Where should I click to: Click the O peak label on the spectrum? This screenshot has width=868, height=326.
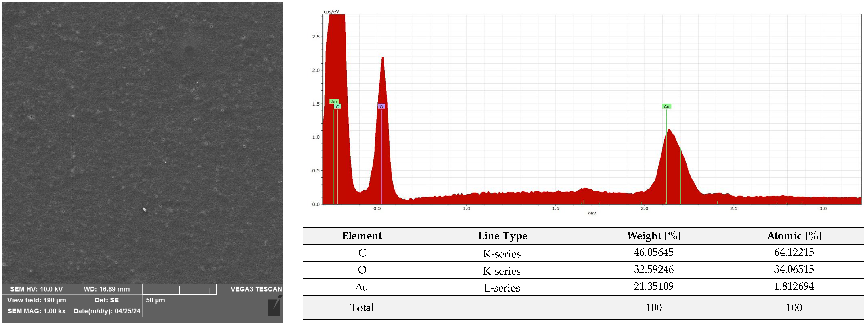pyautogui.click(x=381, y=106)
